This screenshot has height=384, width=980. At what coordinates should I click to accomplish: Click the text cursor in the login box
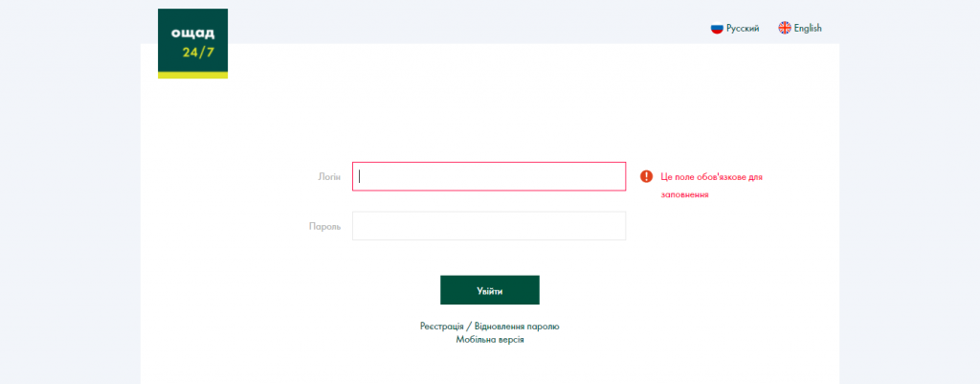(x=360, y=176)
